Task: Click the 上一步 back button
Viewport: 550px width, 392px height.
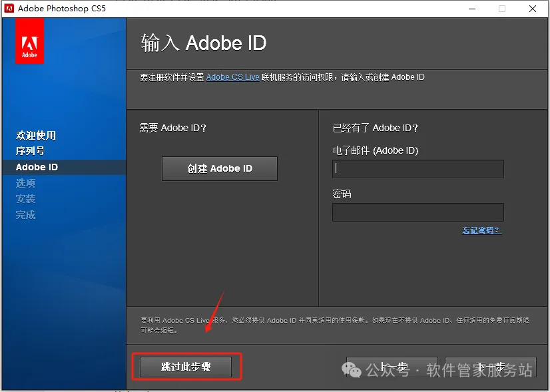Action: pos(392,367)
